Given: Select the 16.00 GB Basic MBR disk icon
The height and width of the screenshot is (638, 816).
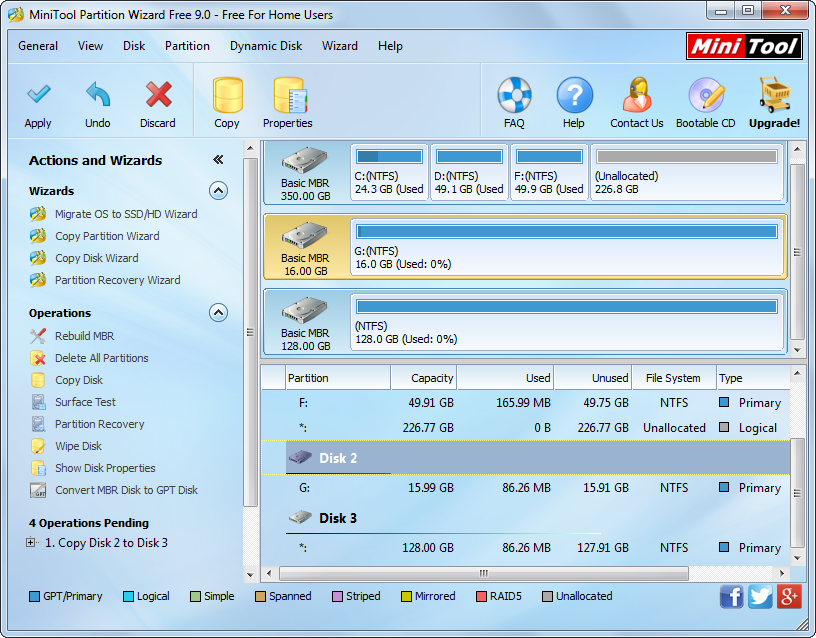Looking at the screenshot, I should click(x=304, y=235).
